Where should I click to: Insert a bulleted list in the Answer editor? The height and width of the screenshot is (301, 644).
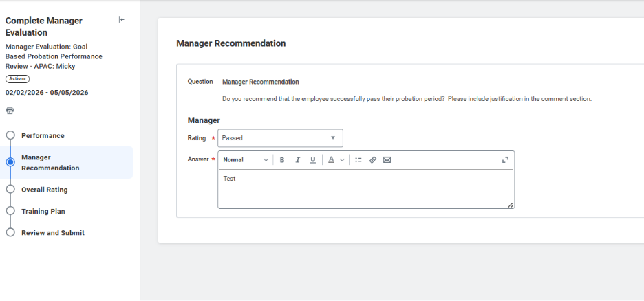pyautogui.click(x=358, y=160)
